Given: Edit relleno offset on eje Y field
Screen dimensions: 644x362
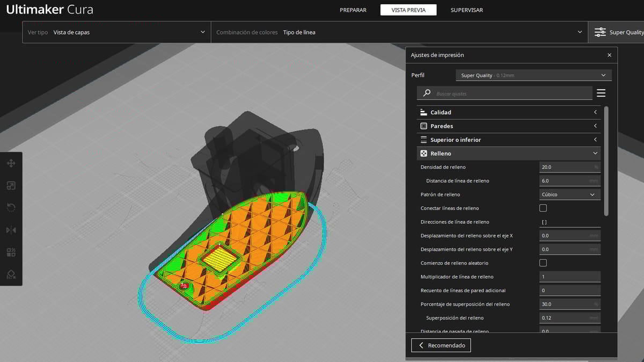Looking at the screenshot, I should [569, 249].
